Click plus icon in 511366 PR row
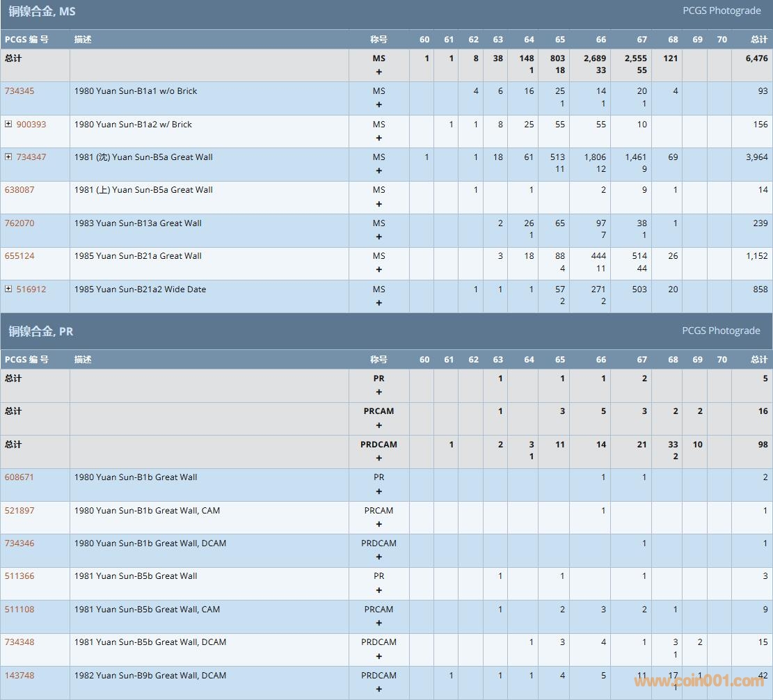 point(378,590)
